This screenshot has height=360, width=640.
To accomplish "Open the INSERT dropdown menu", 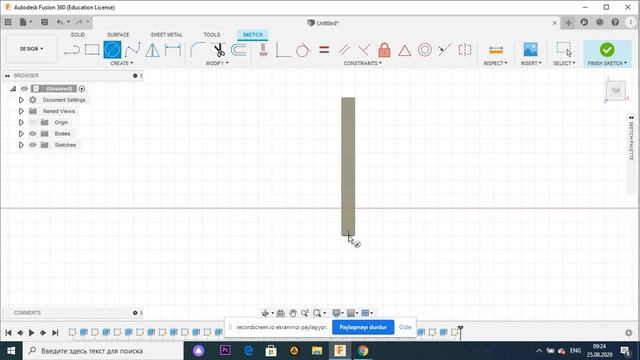I will pyautogui.click(x=531, y=63).
